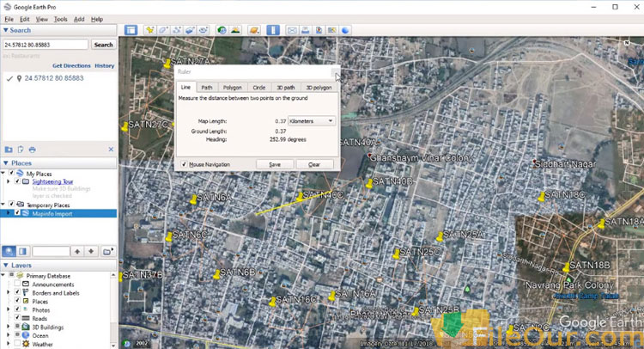Enable the Announcements layer checkbox
Screen dimensions: 644x349
coord(17,285)
